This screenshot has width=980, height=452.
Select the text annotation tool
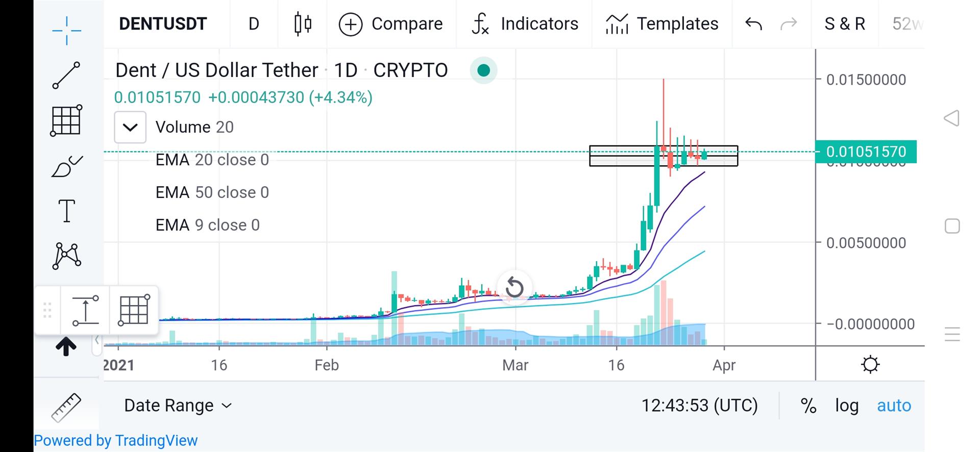[66, 210]
